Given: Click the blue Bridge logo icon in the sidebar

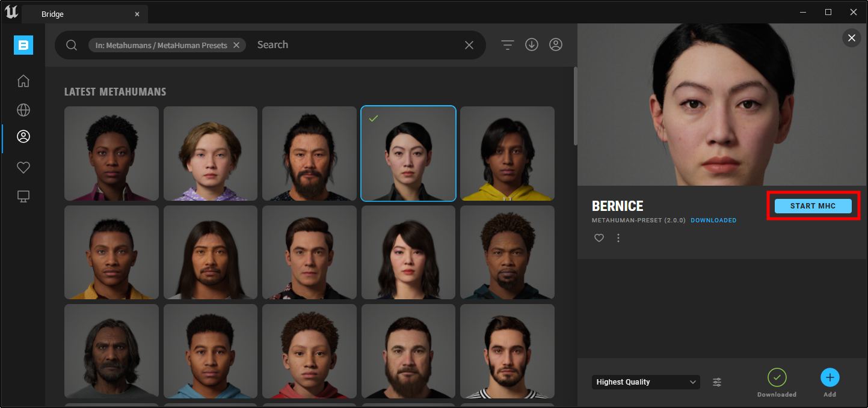Looking at the screenshot, I should (x=23, y=45).
